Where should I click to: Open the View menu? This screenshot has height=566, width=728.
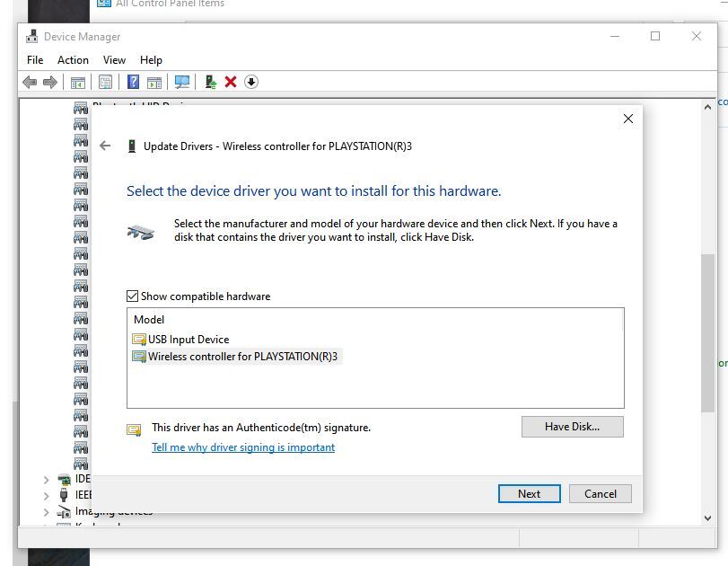click(114, 60)
